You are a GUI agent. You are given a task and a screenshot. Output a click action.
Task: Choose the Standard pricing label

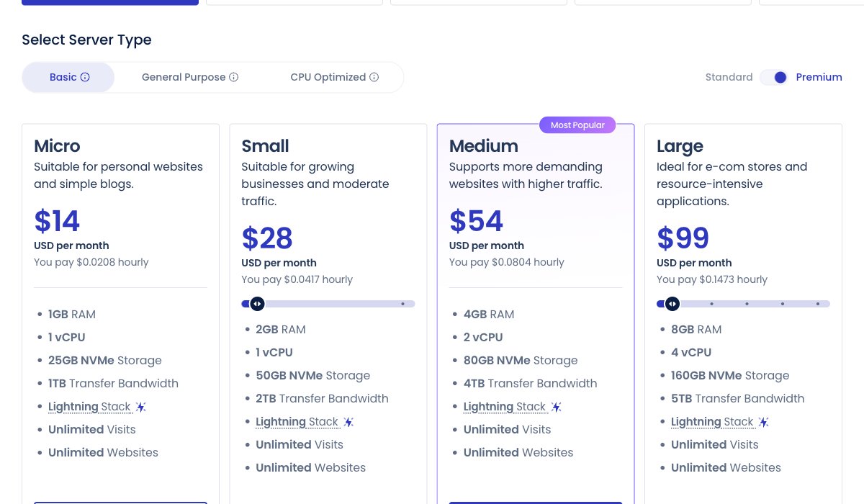coord(729,77)
